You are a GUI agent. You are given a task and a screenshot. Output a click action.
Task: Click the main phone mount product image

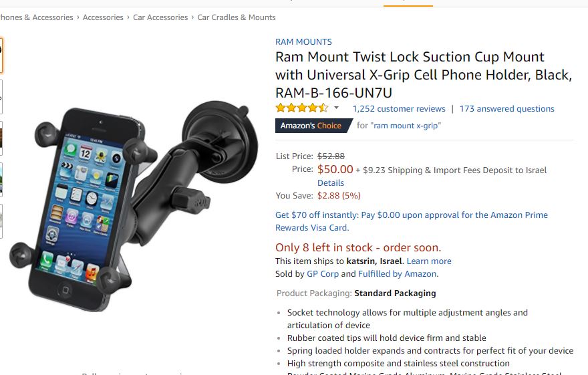[134, 205]
